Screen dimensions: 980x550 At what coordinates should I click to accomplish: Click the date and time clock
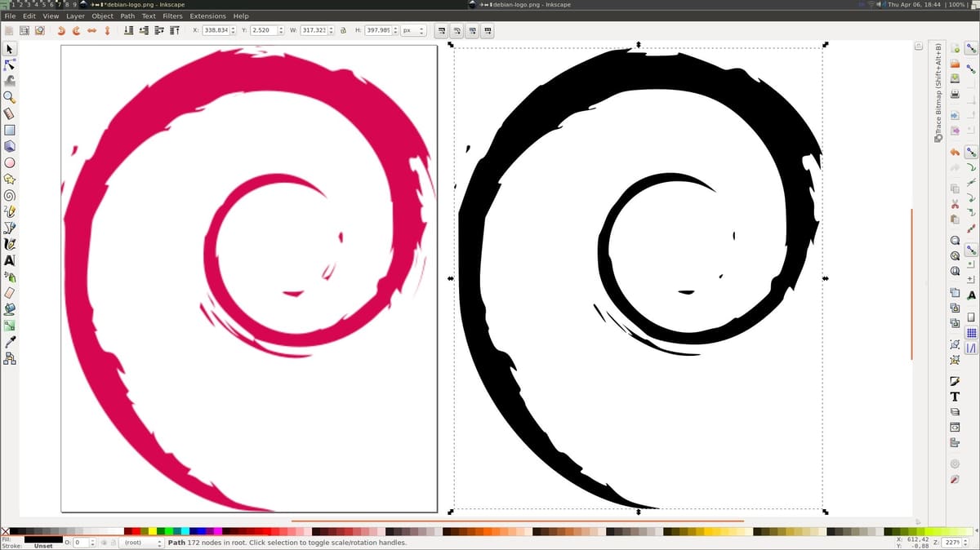(x=912, y=4)
